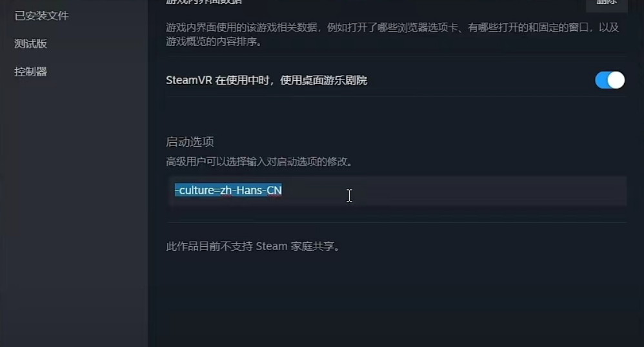Click the underlined word zh in launch options

coord(226,191)
